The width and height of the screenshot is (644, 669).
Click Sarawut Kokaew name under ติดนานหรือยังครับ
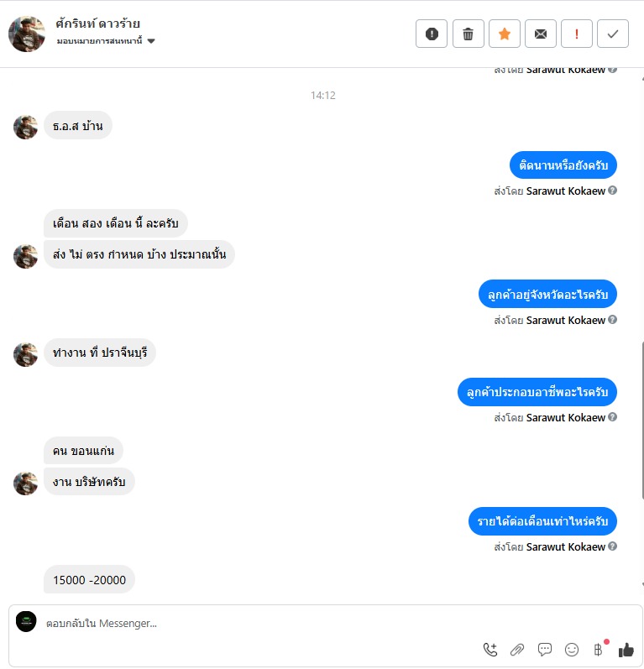point(565,191)
